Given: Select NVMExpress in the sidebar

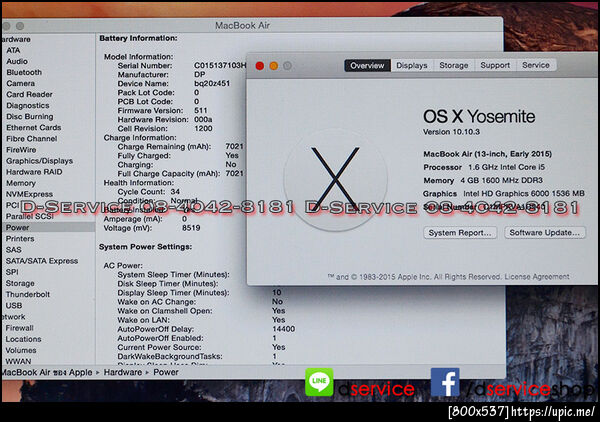Looking at the screenshot, I should [x=29, y=194].
